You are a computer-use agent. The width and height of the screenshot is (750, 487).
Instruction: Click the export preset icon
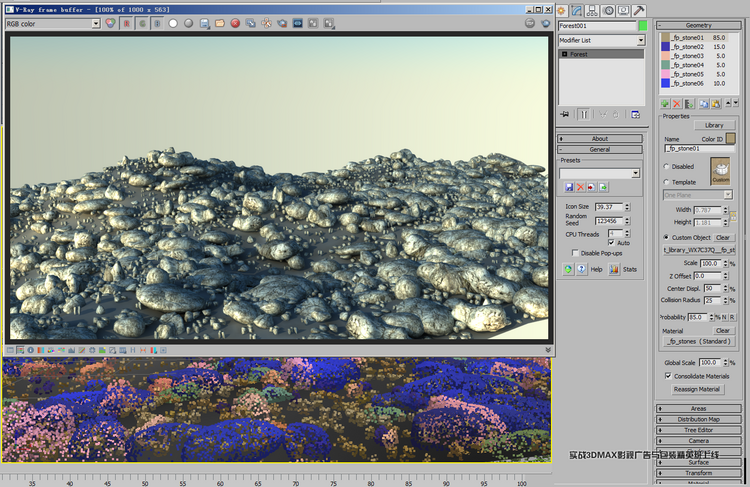tap(603, 187)
